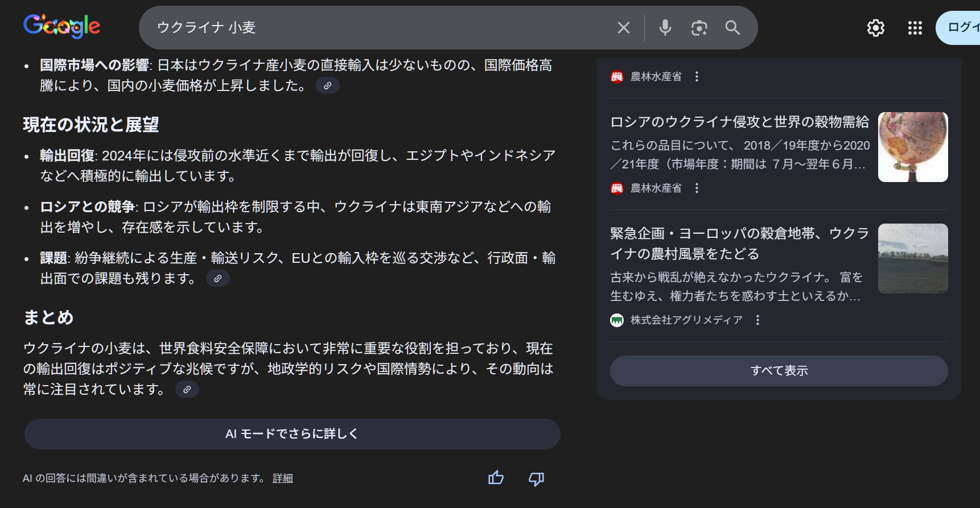
Task: Rate the AI answer thumbs up
Action: (x=496, y=478)
